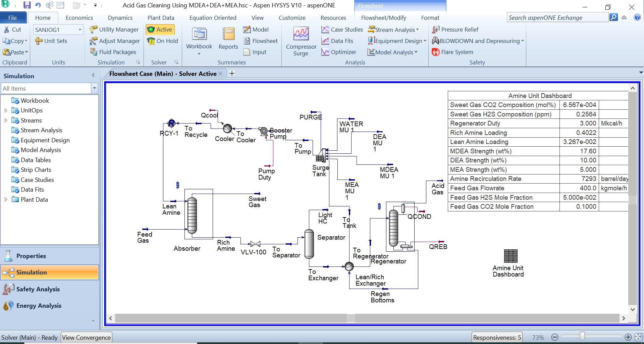Click the Responsiveness: 5 button

[497, 338]
